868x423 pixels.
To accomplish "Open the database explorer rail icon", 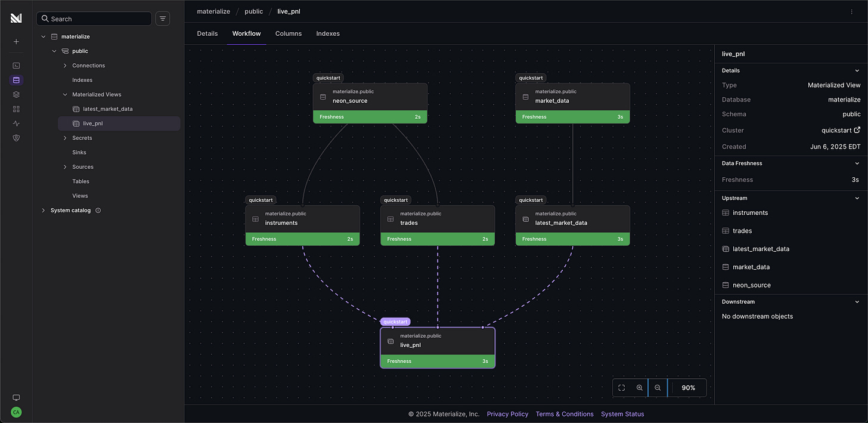I will point(16,80).
